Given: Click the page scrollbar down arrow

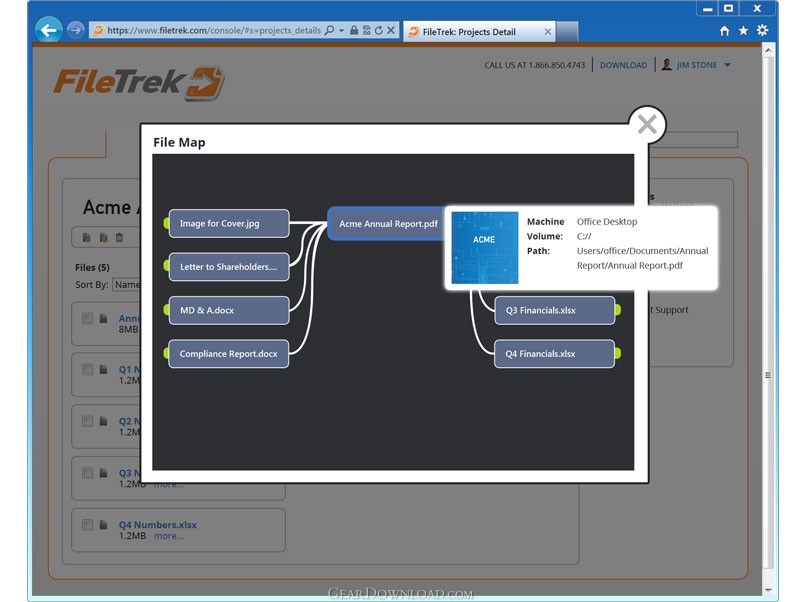Looking at the screenshot, I should point(768,590).
